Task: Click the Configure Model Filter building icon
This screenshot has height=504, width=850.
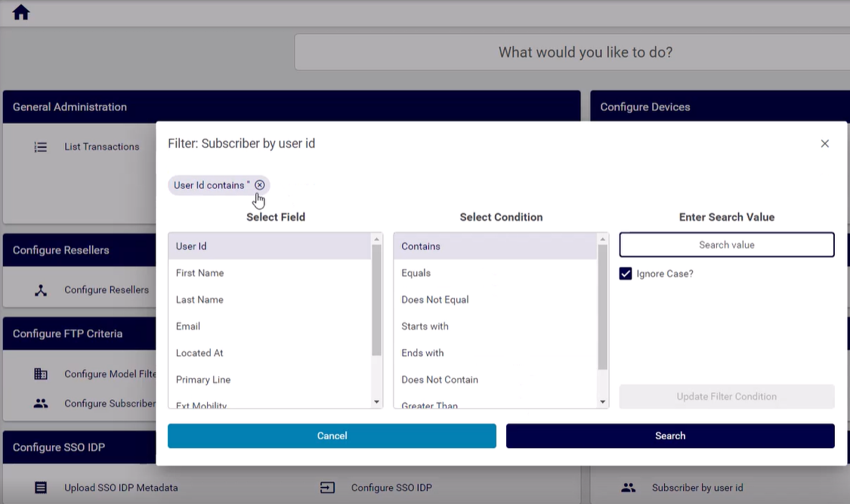Action: 41,374
